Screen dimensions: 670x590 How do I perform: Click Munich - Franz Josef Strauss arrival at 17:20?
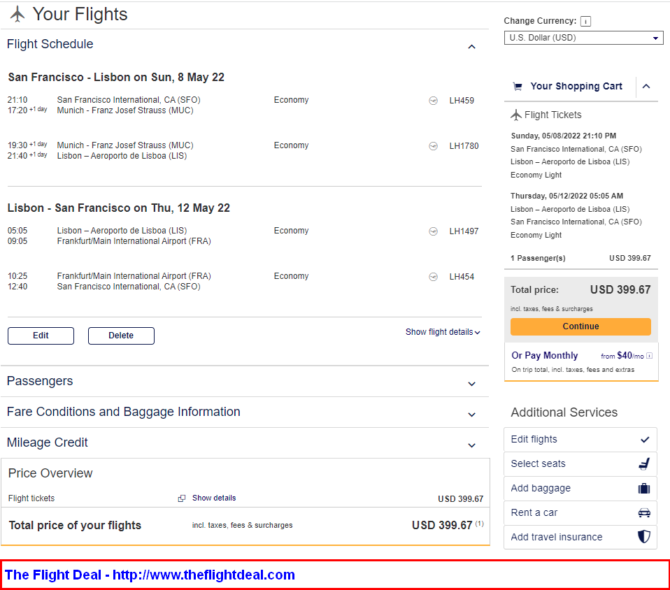pyautogui.click(x=125, y=111)
